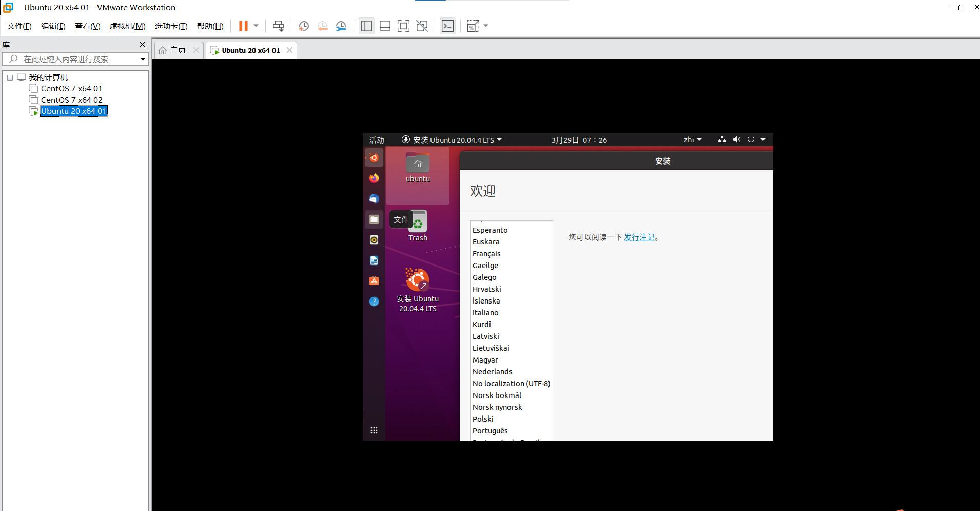Open the 帮助(H) menu
980x511 pixels.
coord(210,26)
